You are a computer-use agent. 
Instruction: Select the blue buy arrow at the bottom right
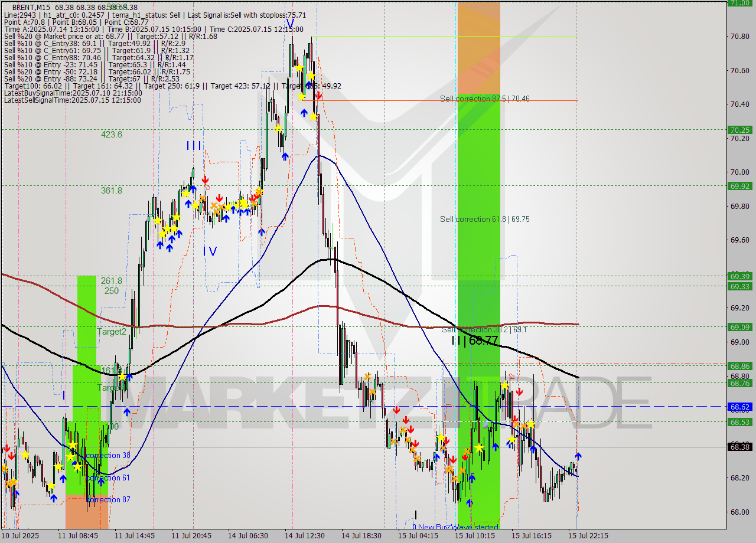pyautogui.click(x=577, y=456)
